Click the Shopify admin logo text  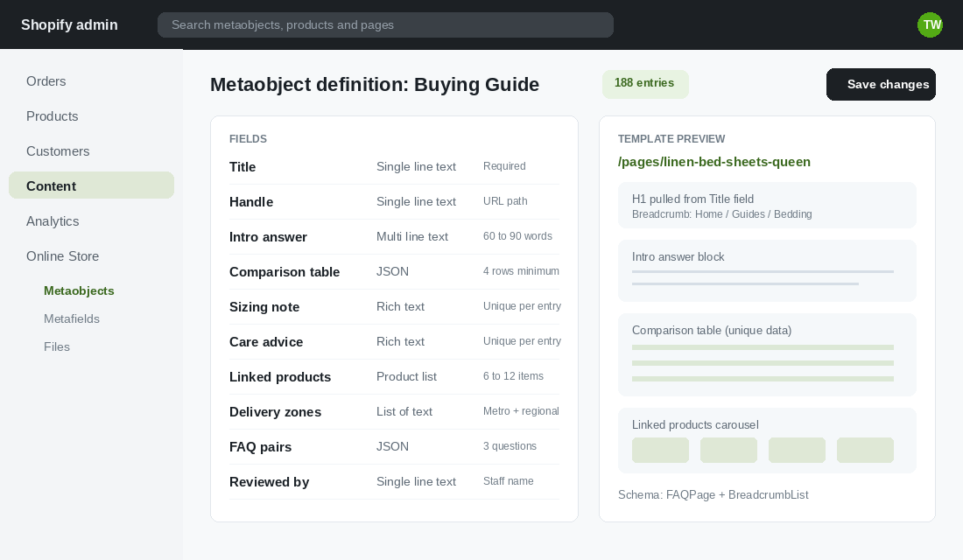pyautogui.click(x=69, y=24)
